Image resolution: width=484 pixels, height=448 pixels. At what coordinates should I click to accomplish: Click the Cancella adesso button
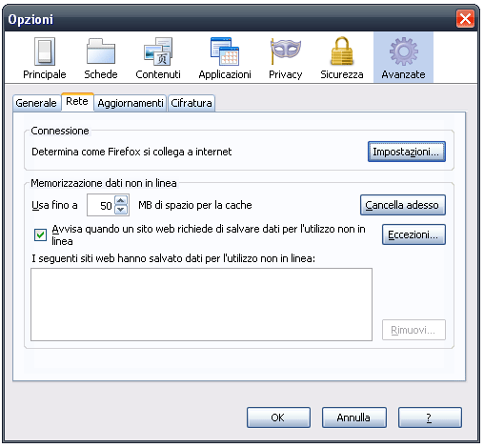tap(403, 205)
